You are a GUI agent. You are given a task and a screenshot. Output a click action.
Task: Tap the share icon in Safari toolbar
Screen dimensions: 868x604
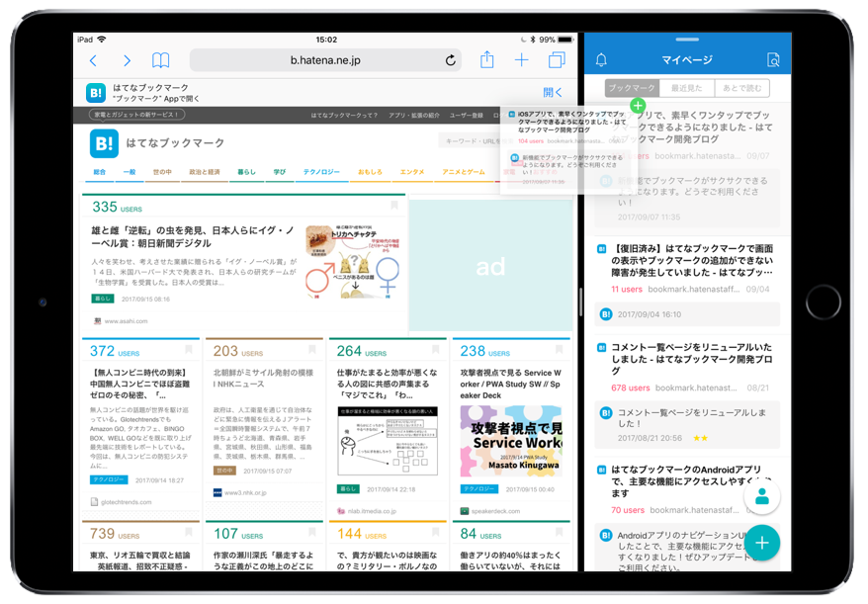[x=485, y=60]
